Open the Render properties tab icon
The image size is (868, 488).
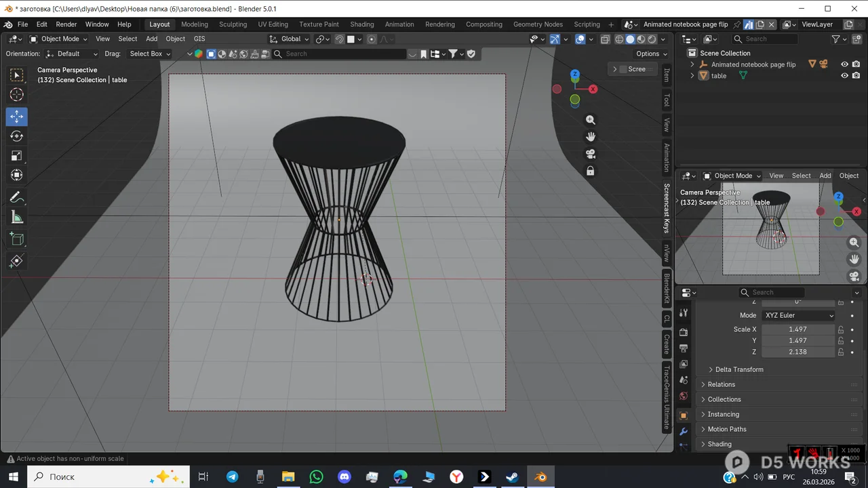[x=684, y=332]
